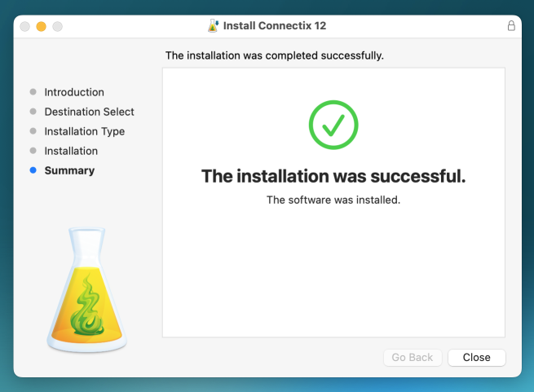
Task: Select the Summary step in sidebar
Action: [69, 170]
